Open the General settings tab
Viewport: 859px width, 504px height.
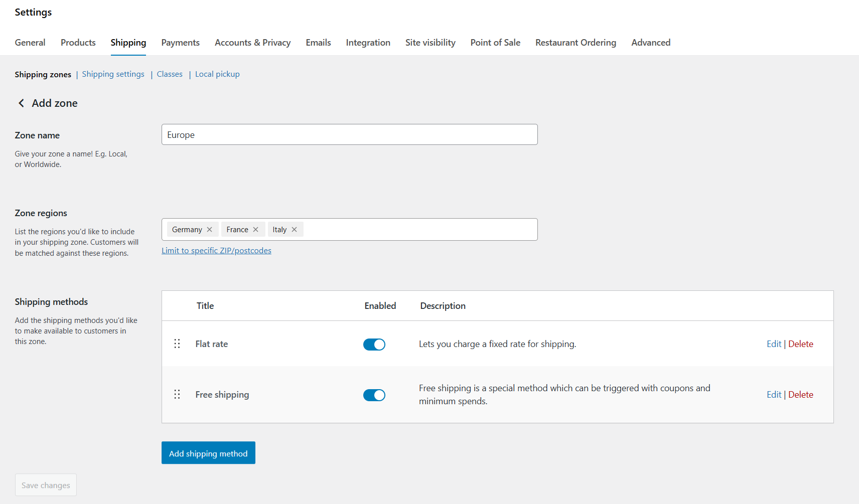coord(30,43)
